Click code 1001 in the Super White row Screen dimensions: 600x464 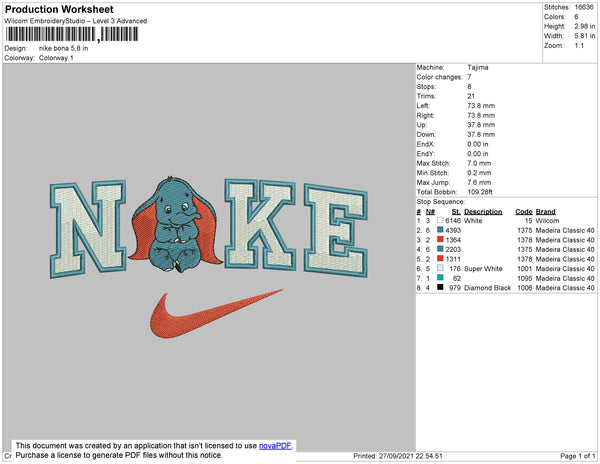pyautogui.click(x=525, y=268)
